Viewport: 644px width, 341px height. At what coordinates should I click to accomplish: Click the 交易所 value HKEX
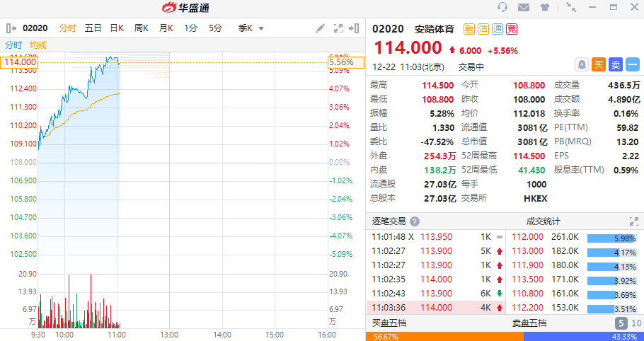point(536,198)
